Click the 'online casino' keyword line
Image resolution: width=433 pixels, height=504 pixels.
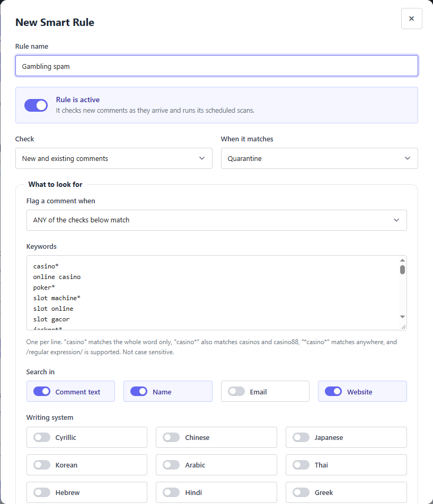click(57, 277)
